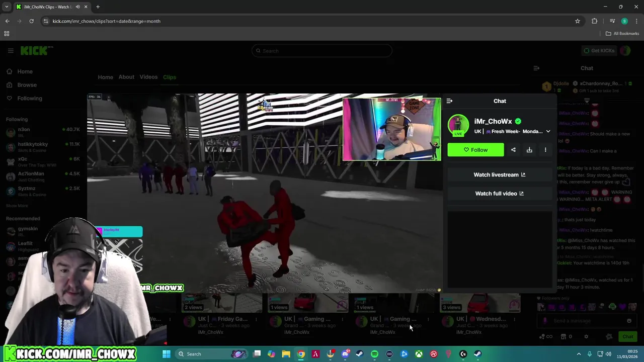Image resolution: width=644 pixels, height=362 pixels.
Task: Open a new Chrome tab
Action: [x=98, y=7]
